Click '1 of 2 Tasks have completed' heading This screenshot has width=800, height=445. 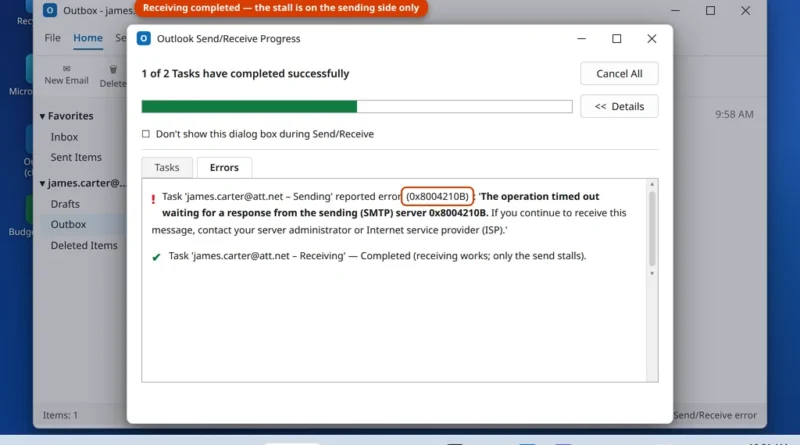245,73
